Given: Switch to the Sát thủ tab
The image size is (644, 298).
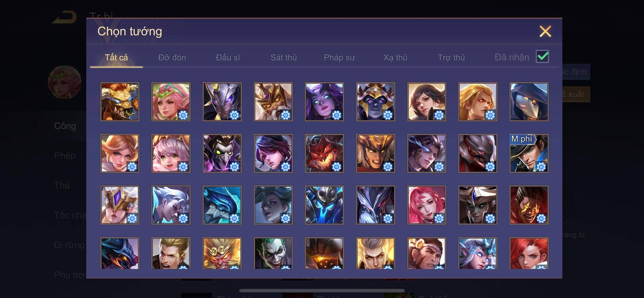Looking at the screenshot, I should tap(284, 58).
